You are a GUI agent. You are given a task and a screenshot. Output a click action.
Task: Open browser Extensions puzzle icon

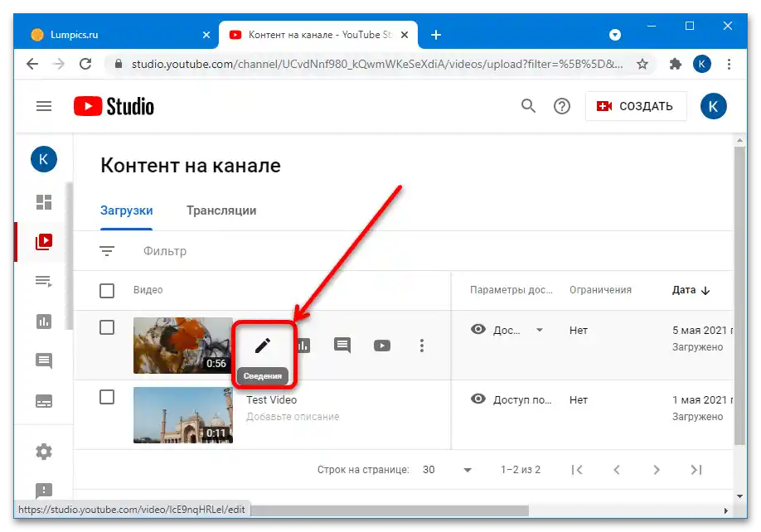pos(675,64)
